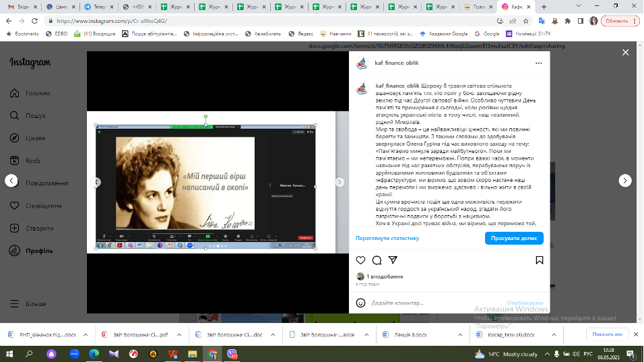Save the post with bookmark icon
This screenshot has height=362, width=644.
pos(539,260)
